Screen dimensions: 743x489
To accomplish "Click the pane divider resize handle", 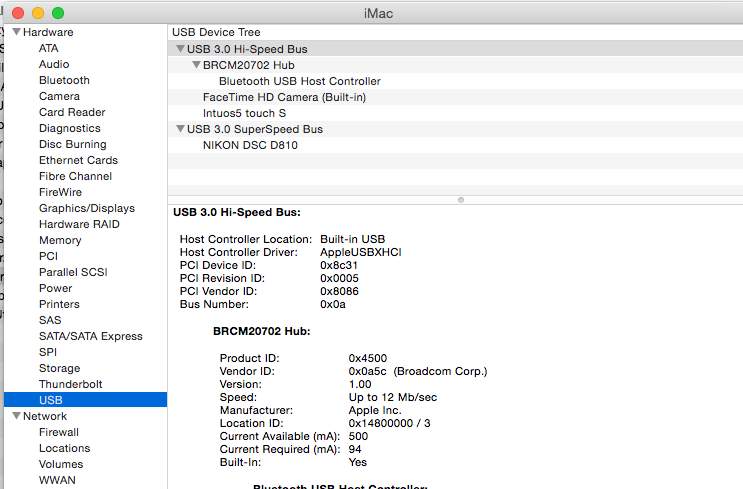I will (460, 199).
